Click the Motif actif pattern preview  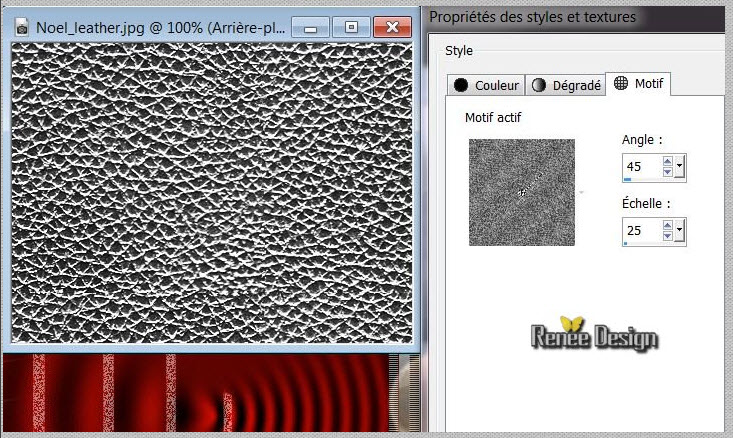click(x=522, y=192)
